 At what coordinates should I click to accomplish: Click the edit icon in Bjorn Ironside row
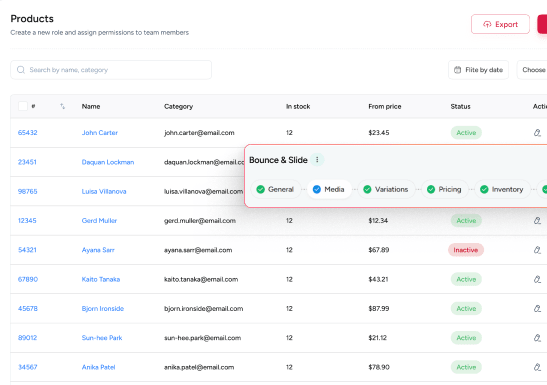click(x=537, y=308)
